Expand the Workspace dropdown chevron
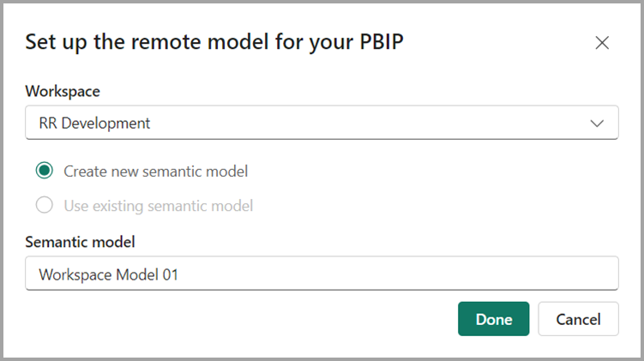 click(x=598, y=123)
